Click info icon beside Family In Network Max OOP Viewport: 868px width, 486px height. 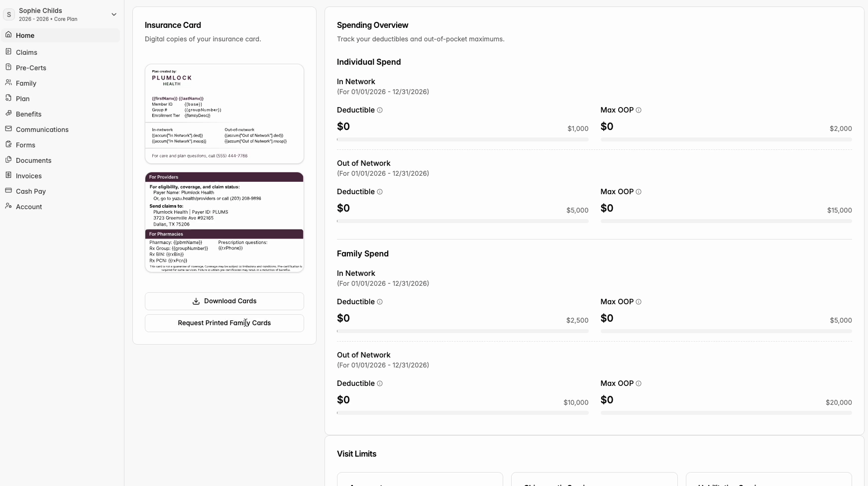639,302
